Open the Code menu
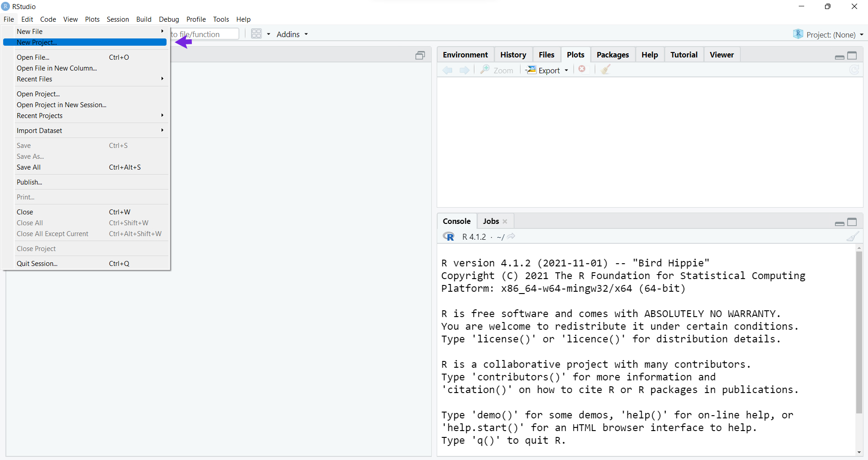The image size is (868, 460). point(48,19)
